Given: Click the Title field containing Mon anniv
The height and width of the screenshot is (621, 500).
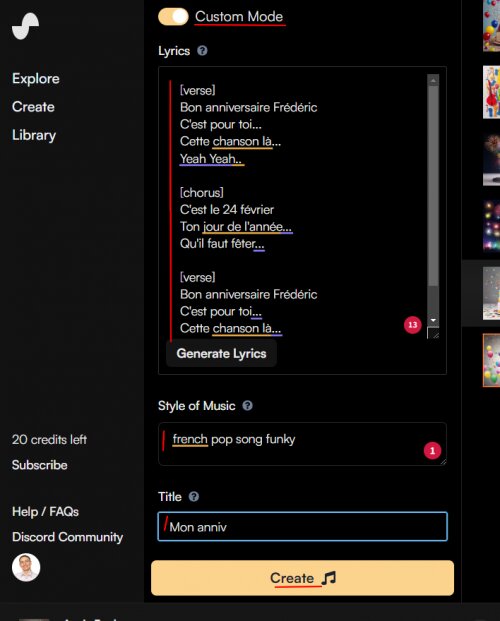Looking at the screenshot, I should (x=303, y=527).
